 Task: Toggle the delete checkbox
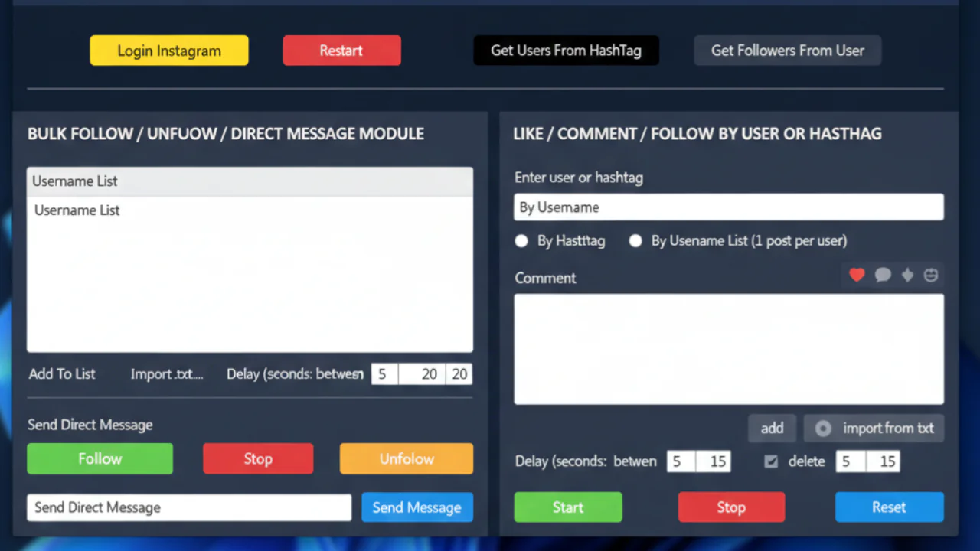(x=771, y=461)
